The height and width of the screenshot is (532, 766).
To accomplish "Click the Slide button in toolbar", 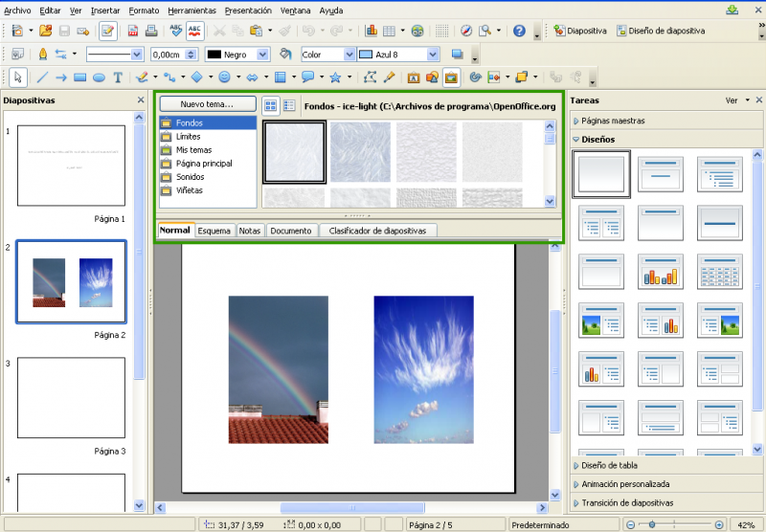I will tap(579, 31).
